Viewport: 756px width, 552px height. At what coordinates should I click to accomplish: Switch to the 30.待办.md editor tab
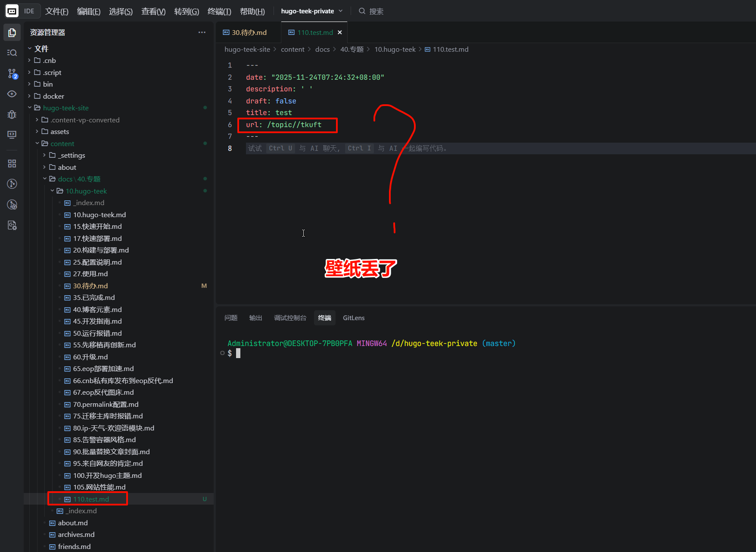click(x=249, y=33)
